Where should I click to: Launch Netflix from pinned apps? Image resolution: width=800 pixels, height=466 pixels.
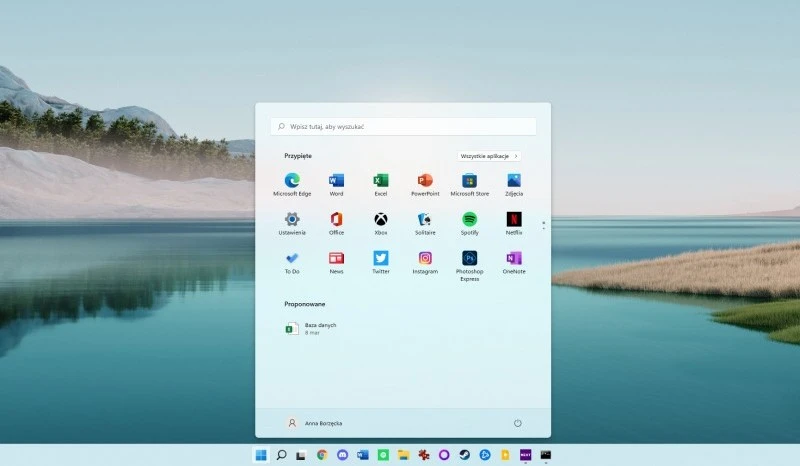pyautogui.click(x=514, y=224)
